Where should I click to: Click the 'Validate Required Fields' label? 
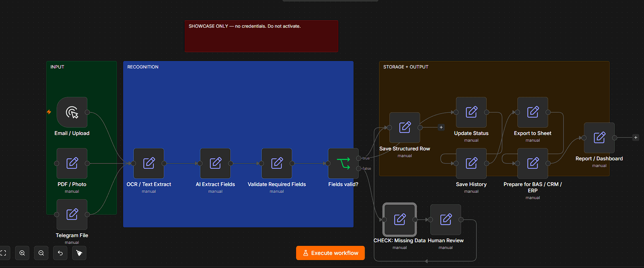[x=277, y=184]
